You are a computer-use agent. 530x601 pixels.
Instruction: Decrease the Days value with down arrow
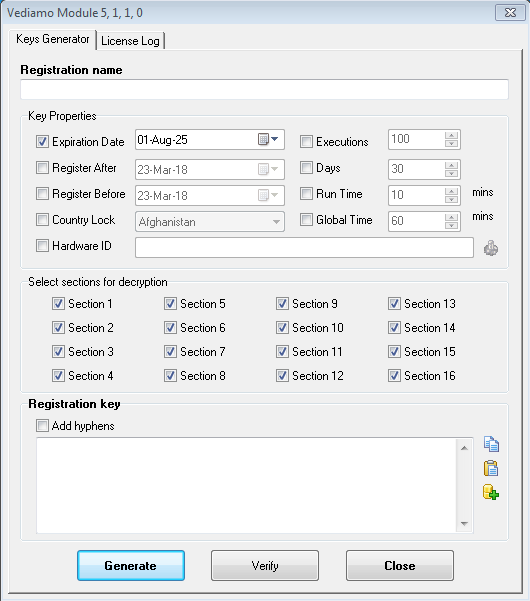tap(451, 173)
